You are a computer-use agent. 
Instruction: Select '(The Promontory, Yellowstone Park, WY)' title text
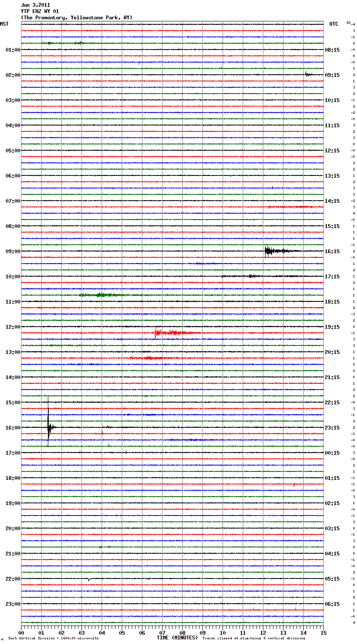(76, 18)
